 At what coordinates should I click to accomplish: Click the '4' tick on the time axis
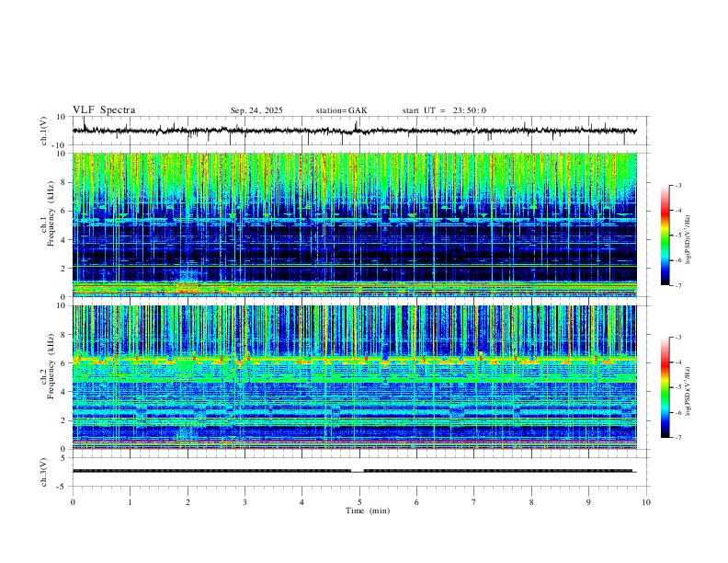coord(301,502)
